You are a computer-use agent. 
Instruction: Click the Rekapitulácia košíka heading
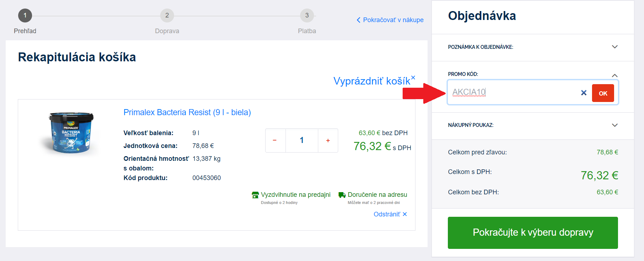click(77, 57)
